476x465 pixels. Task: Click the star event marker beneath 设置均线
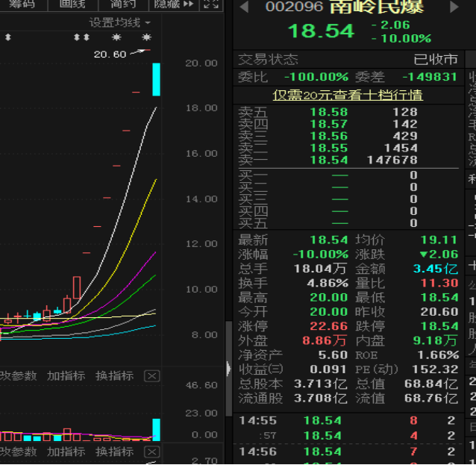tap(116, 37)
